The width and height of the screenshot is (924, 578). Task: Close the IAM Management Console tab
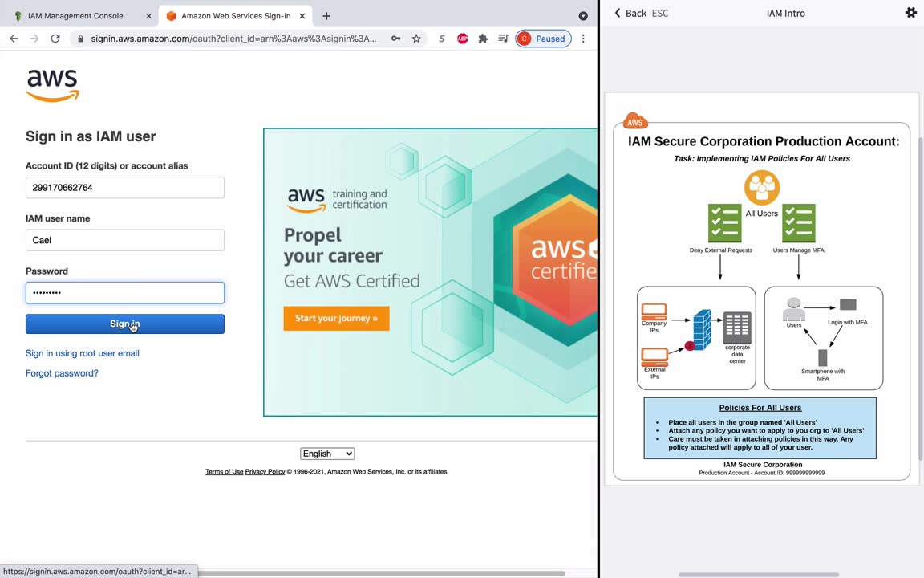pos(148,16)
